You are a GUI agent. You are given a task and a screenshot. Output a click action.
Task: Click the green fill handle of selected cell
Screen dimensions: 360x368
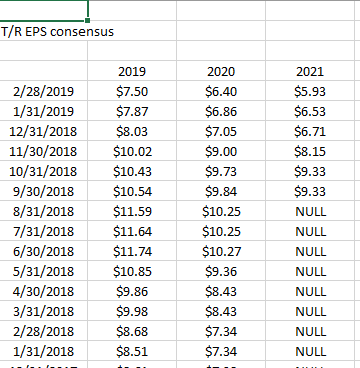tap(88, 21)
